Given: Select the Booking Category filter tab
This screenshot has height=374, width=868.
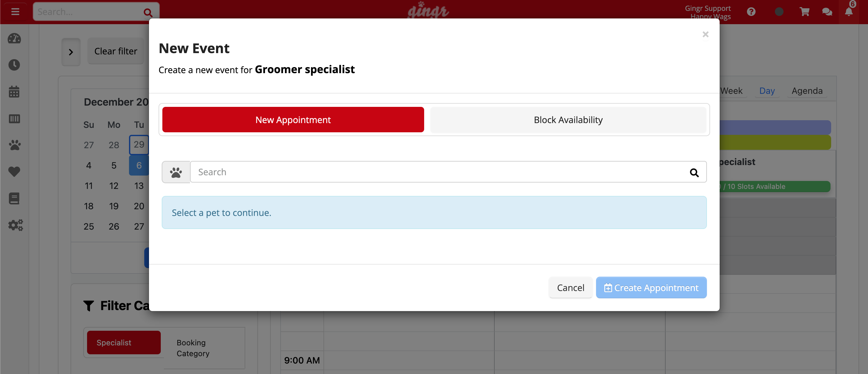Looking at the screenshot, I should point(204,348).
